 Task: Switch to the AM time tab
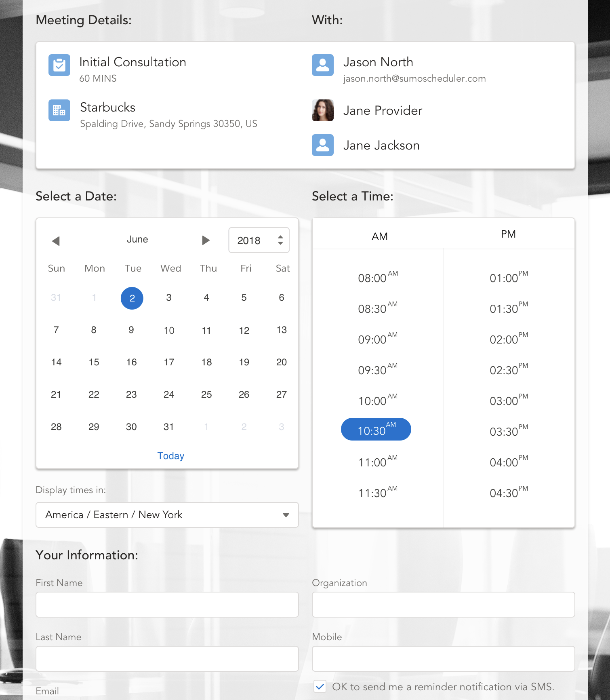pos(379,236)
